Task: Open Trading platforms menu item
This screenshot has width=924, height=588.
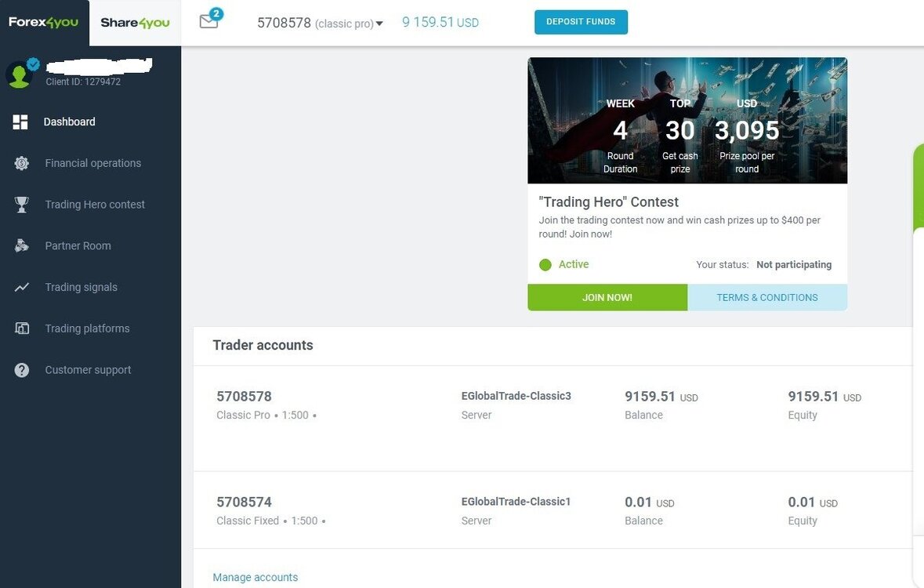Action: click(x=87, y=328)
